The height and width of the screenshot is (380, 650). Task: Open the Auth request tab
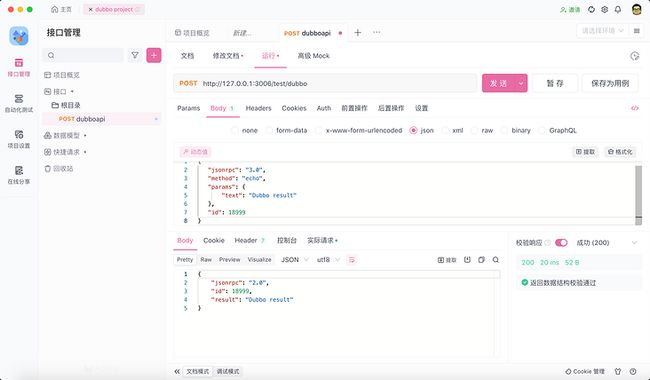[x=324, y=108]
